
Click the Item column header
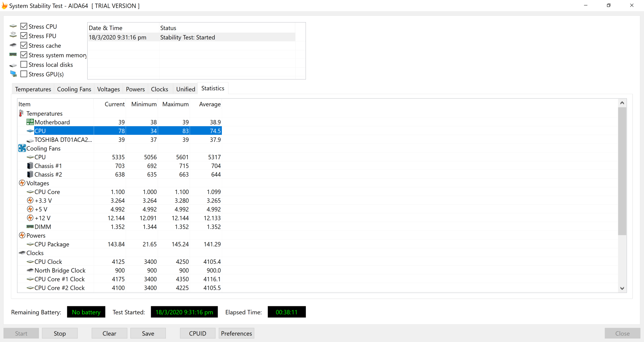[x=55, y=104]
